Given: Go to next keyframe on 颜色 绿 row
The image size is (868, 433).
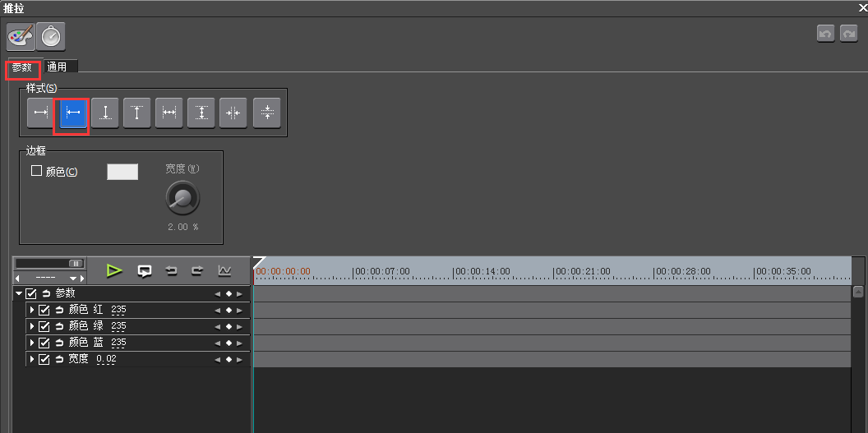Looking at the screenshot, I should [x=240, y=327].
